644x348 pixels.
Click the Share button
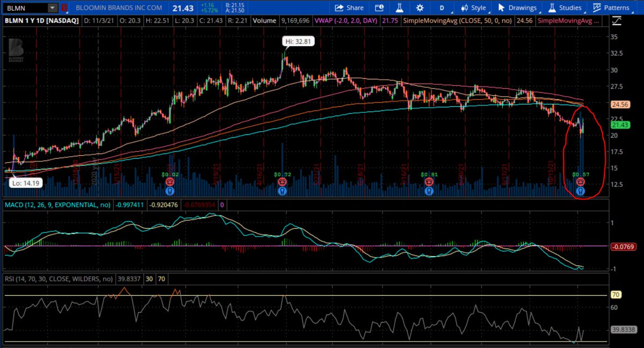349,8
